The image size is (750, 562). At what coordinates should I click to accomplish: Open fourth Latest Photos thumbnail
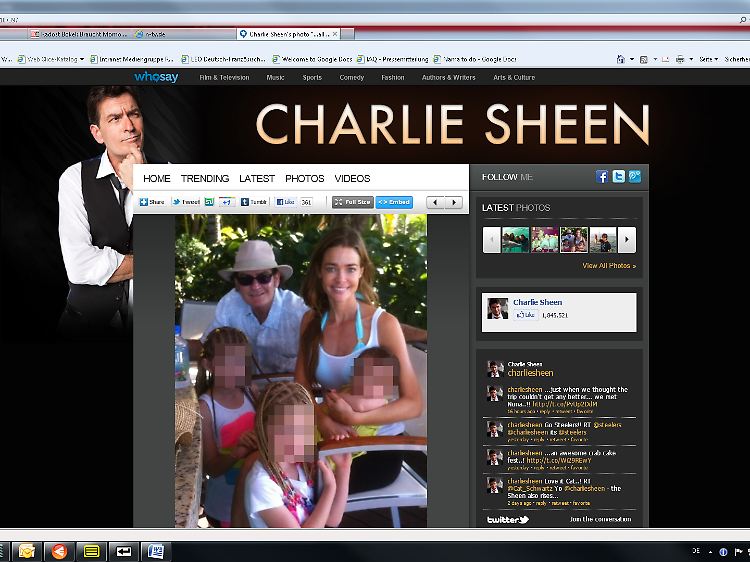pyautogui.click(x=603, y=240)
